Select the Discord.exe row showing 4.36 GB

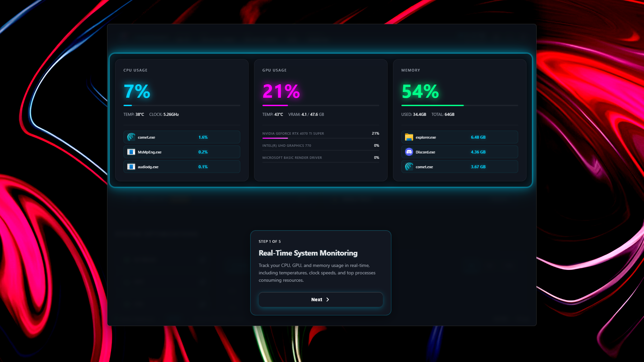point(459,152)
